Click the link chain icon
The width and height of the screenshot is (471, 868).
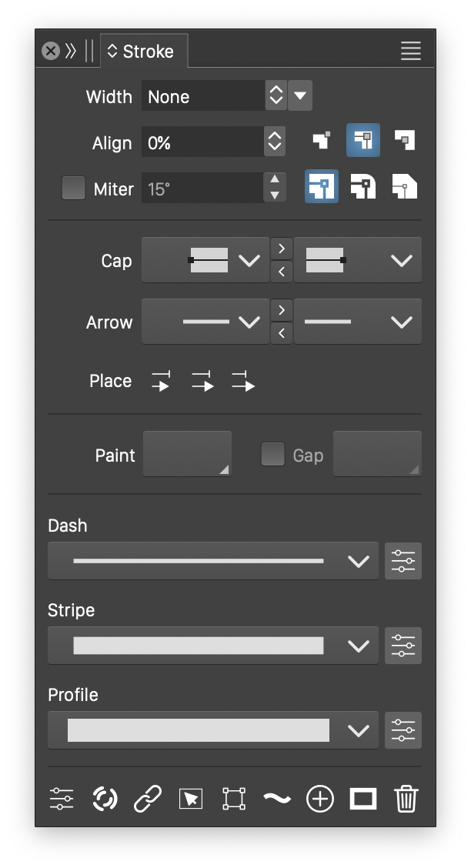point(148,799)
